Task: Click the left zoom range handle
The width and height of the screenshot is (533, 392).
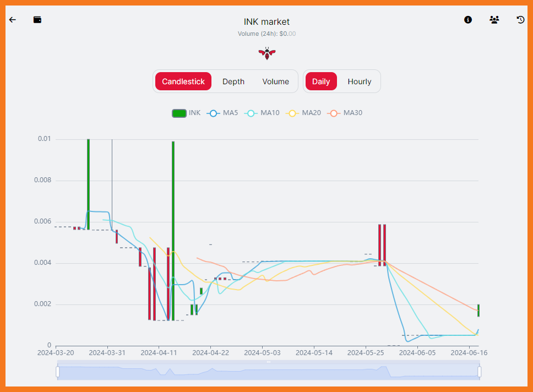Action: [x=58, y=372]
